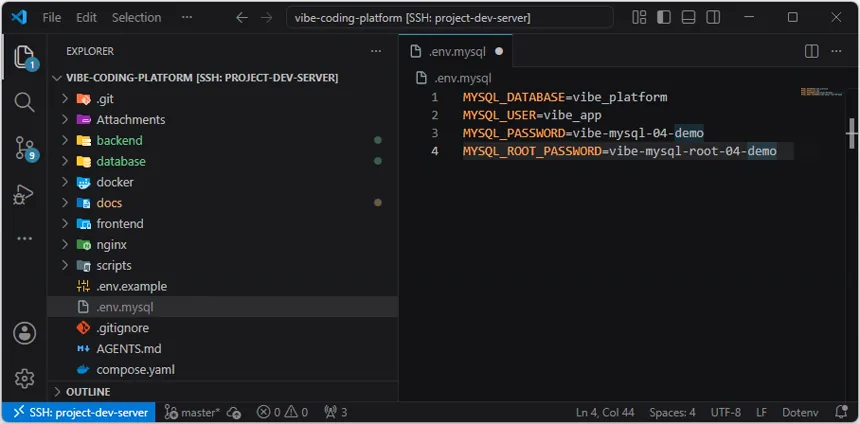Screen dimensions: 860x424
Task: Expand the OUTLINE section
Action: [x=223, y=392]
